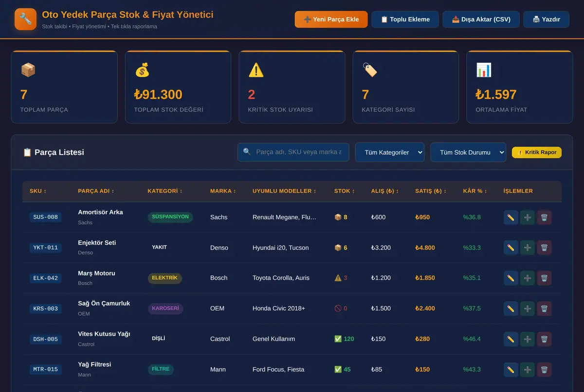Click the orange wrench app logo
The image size is (584, 392).
(x=25, y=19)
